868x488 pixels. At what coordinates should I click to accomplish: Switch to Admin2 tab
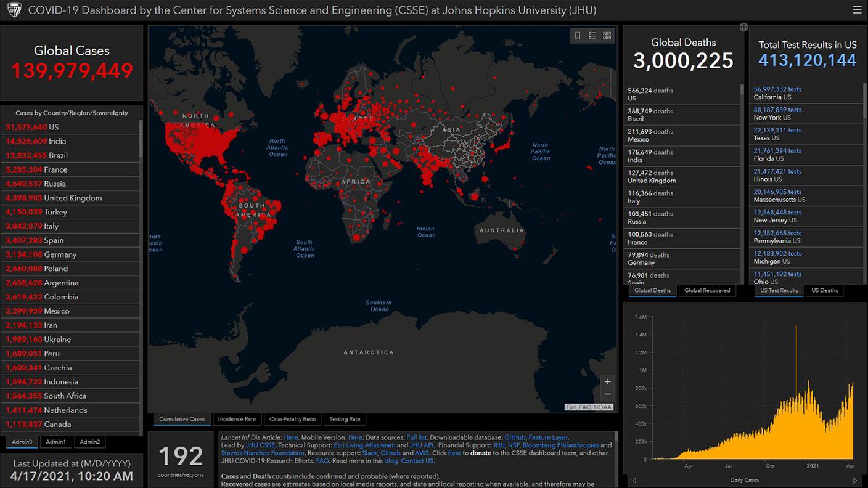(90, 442)
